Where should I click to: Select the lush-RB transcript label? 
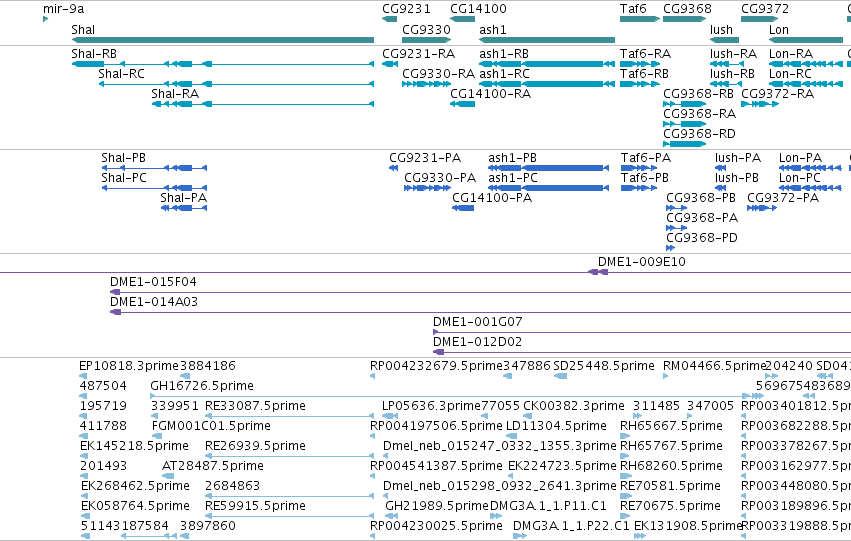tap(732, 74)
